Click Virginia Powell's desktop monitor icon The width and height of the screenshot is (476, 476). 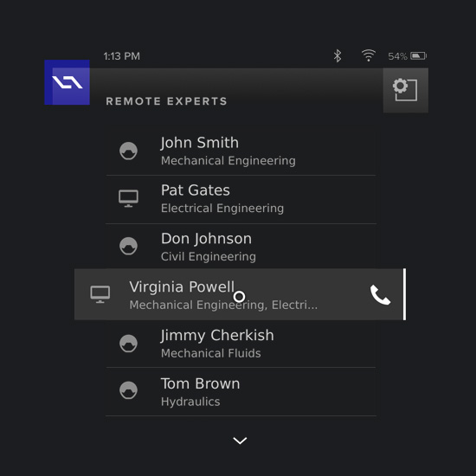point(100,294)
